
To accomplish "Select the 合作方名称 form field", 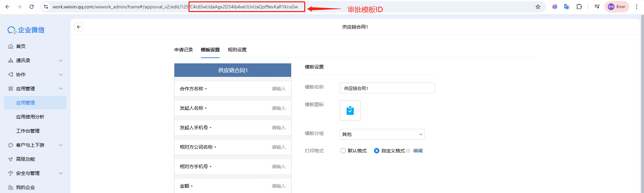I will point(233,89).
